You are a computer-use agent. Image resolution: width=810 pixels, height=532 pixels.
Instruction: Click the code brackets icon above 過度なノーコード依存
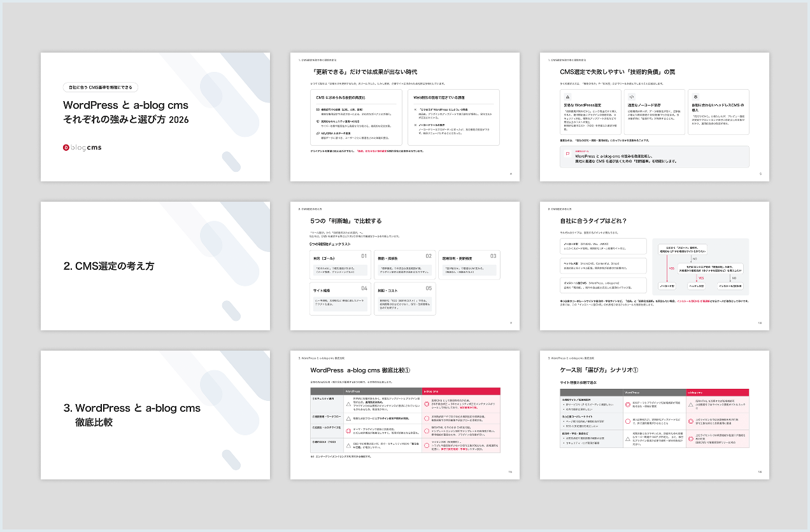click(632, 96)
